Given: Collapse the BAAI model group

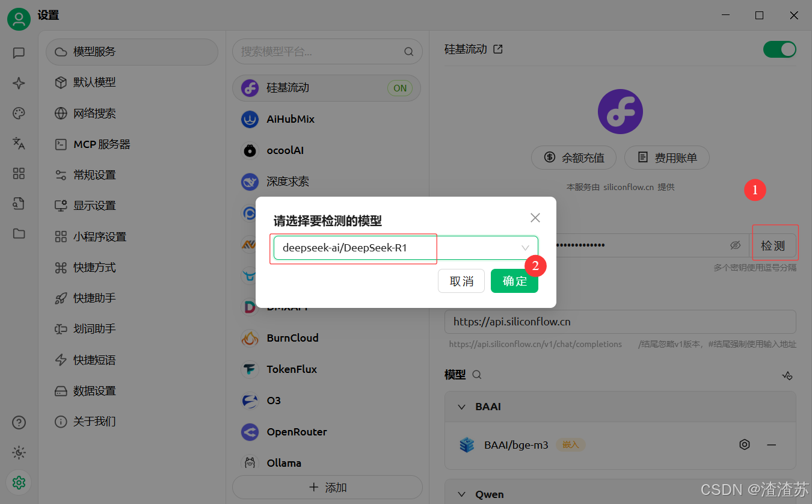Looking at the screenshot, I should [x=462, y=407].
